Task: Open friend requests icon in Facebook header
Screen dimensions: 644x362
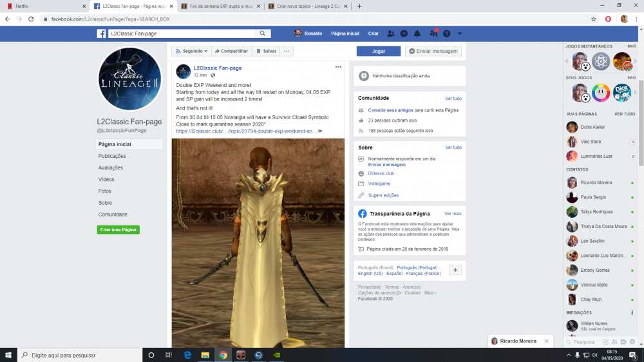Action: click(x=391, y=33)
